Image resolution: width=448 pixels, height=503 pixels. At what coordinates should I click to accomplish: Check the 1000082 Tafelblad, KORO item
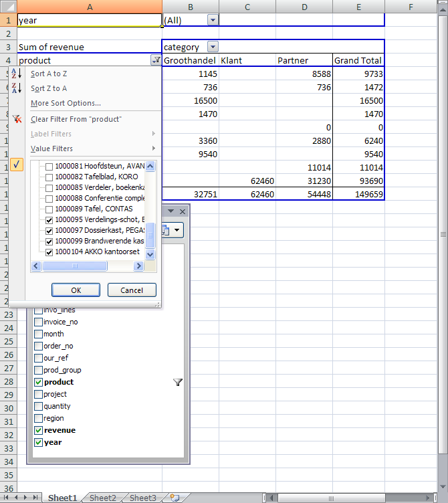point(49,177)
